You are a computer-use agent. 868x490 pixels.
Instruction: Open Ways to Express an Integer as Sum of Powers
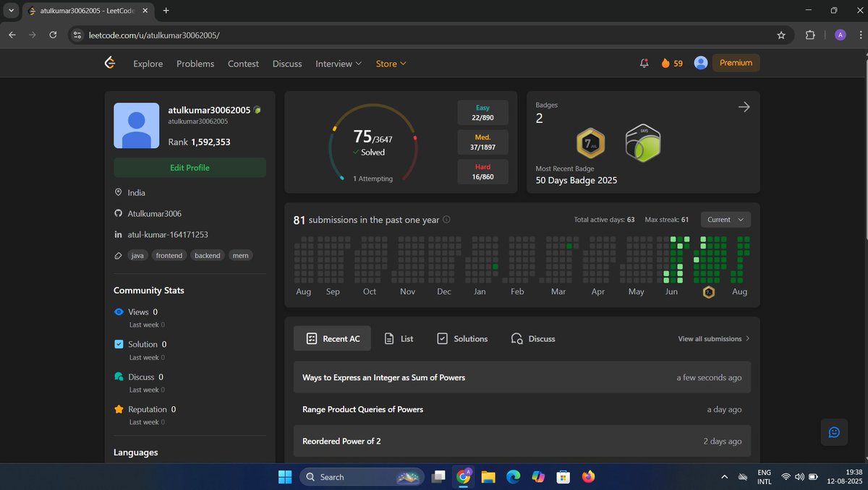pyautogui.click(x=522, y=377)
